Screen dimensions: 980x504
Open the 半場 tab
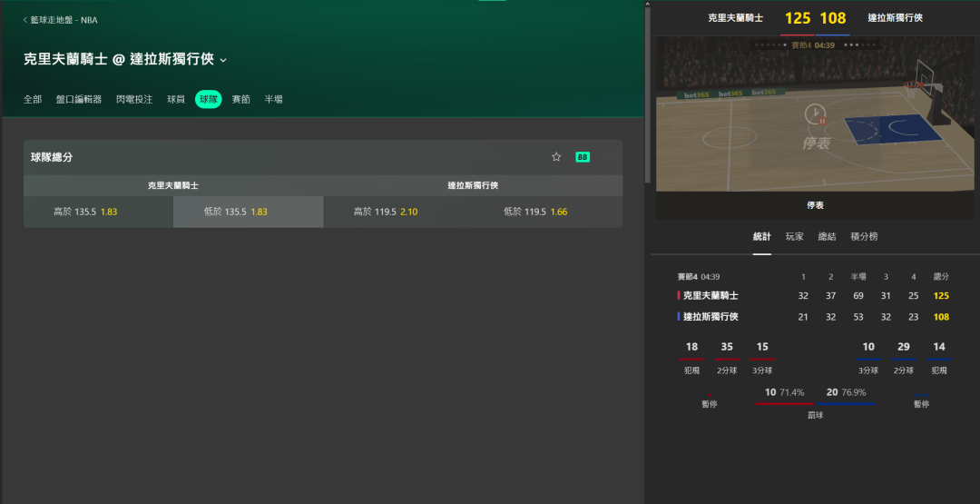(x=274, y=99)
